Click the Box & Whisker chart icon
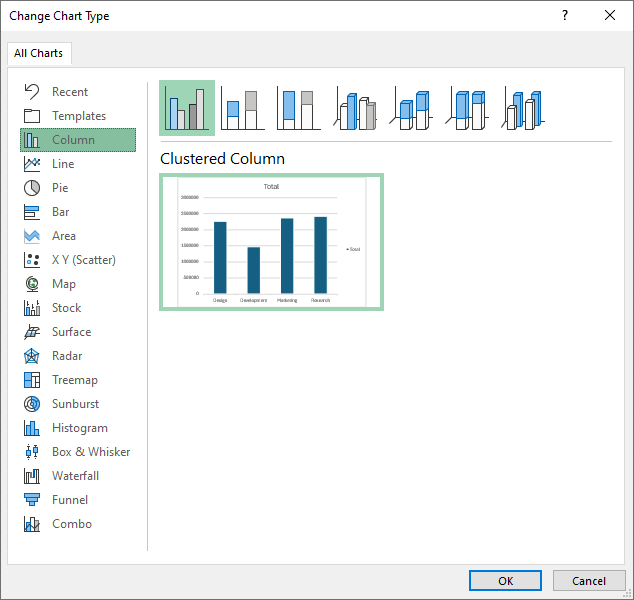634x600 pixels. pyautogui.click(x=32, y=452)
